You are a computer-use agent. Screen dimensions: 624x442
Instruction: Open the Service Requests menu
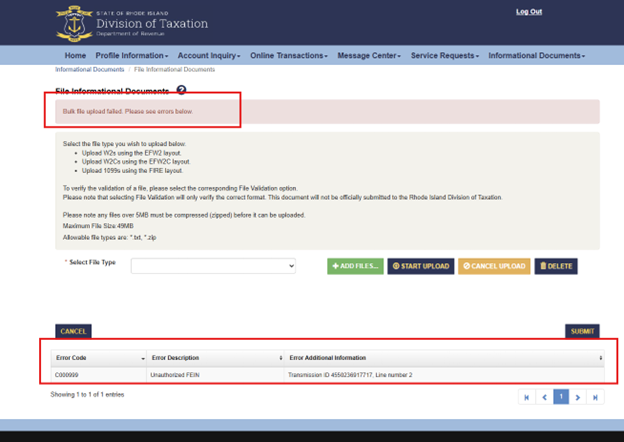point(445,56)
